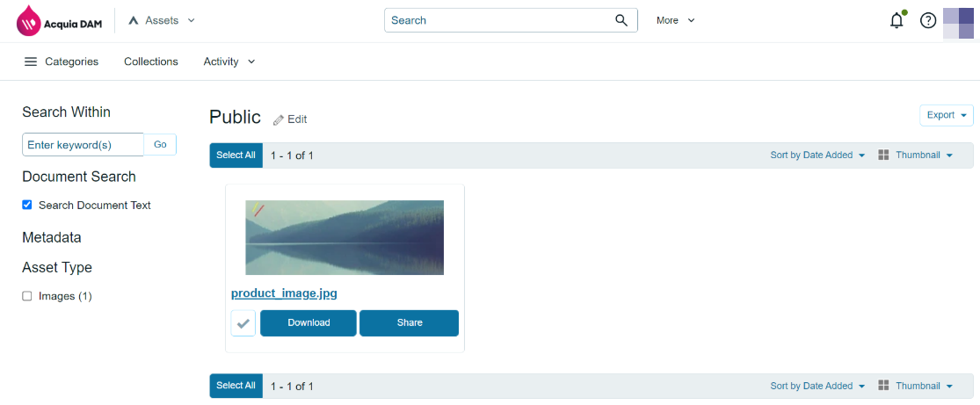This screenshot has height=405, width=980.
Task: Open the Collections tab
Action: pos(151,61)
